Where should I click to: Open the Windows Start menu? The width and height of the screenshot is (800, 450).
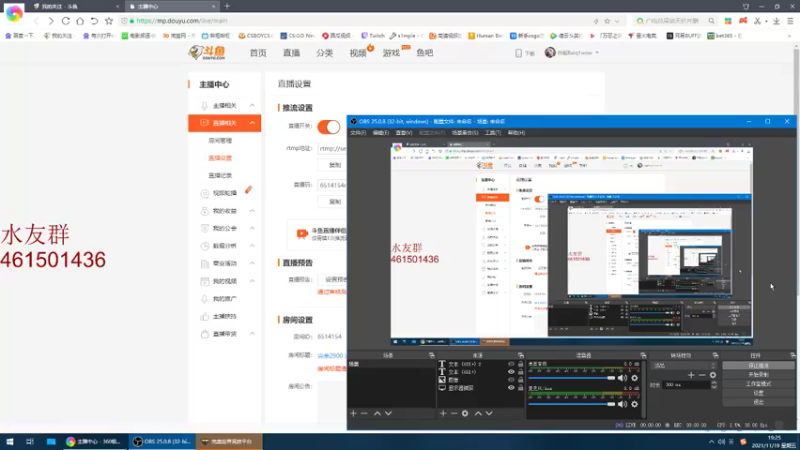tap(10, 441)
